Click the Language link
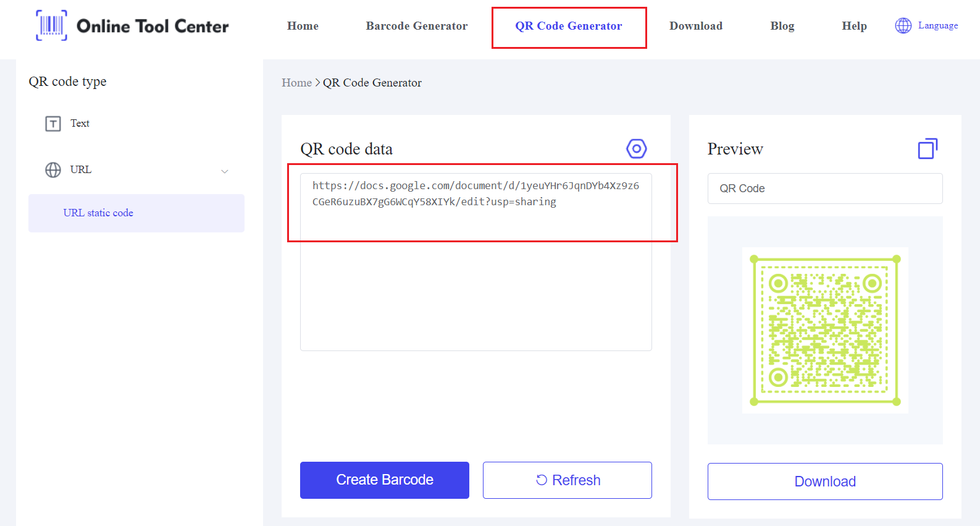The image size is (980, 526). pyautogui.click(x=938, y=25)
